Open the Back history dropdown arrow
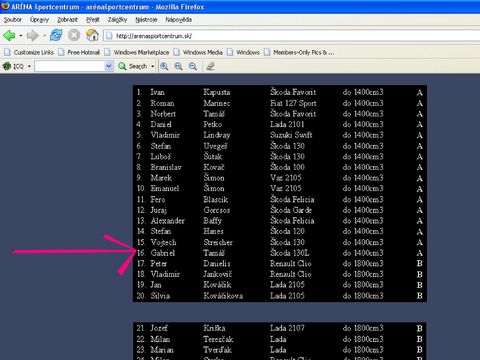 (21, 36)
